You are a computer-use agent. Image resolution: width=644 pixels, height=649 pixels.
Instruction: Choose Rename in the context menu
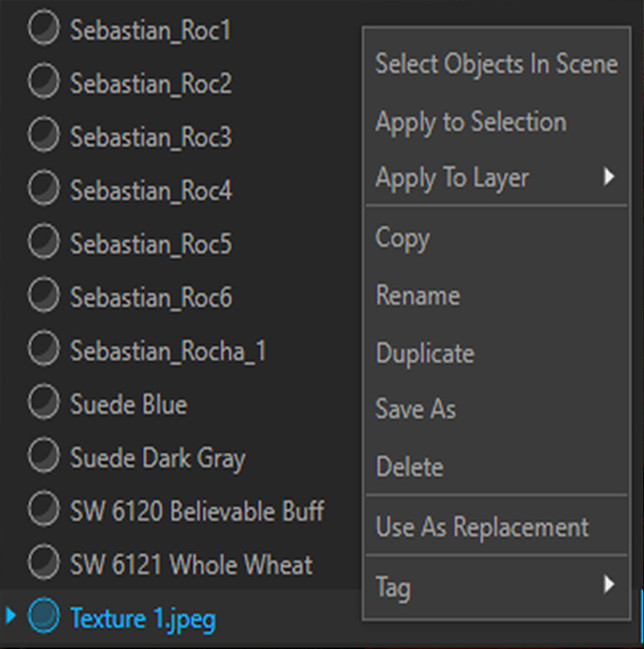point(417,296)
